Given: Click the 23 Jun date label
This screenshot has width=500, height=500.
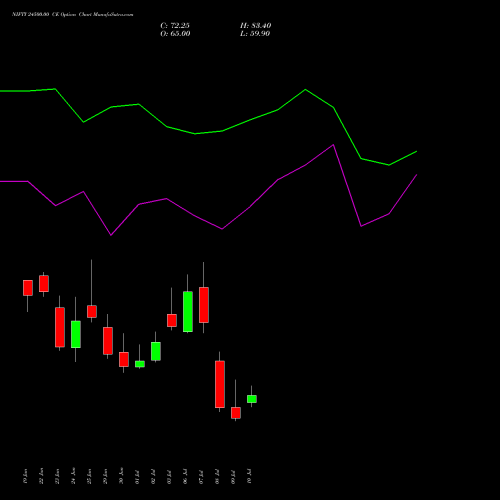Looking at the screenshot, I should (57, 476).
